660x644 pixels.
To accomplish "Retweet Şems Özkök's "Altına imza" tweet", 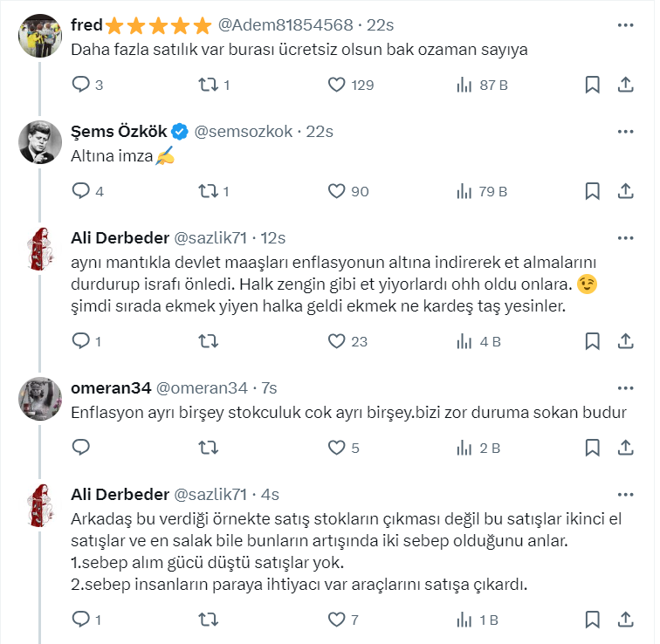I will pos(209,191).
